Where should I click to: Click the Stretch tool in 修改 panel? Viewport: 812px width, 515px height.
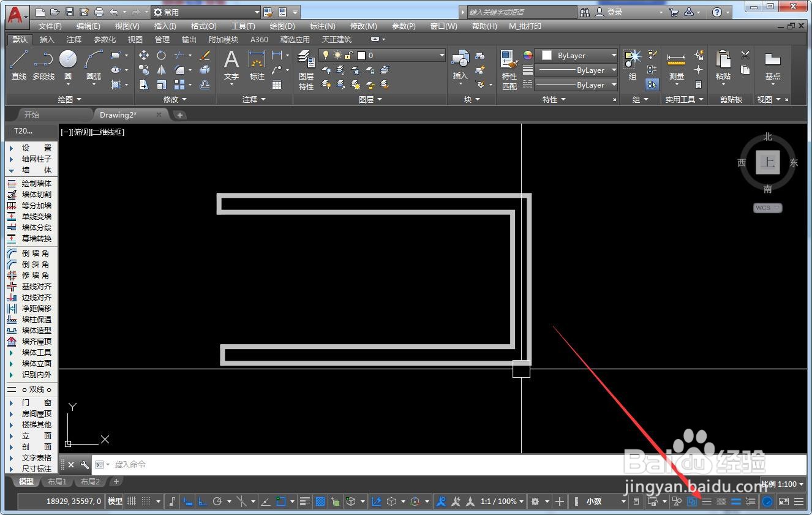point(144,85)
